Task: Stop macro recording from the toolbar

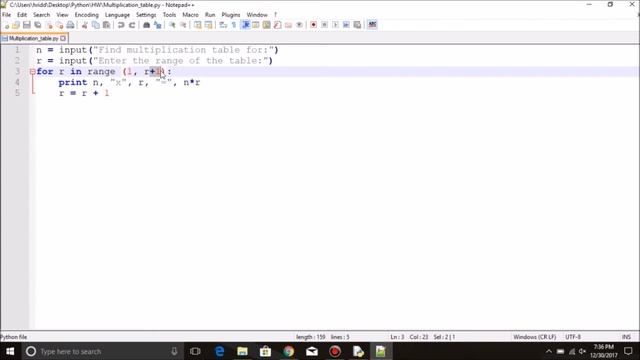Action: pos(324,25)
